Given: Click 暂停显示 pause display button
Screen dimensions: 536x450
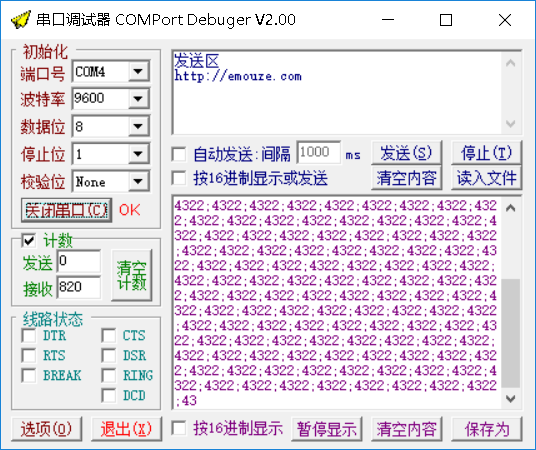Looking at the screenshot, I should tap(326, 429).
